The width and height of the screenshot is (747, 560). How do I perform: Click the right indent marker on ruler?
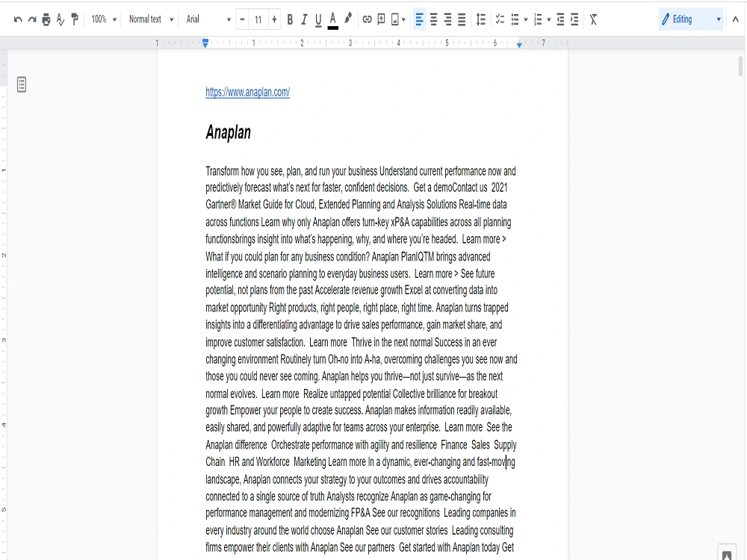[519, 44]
